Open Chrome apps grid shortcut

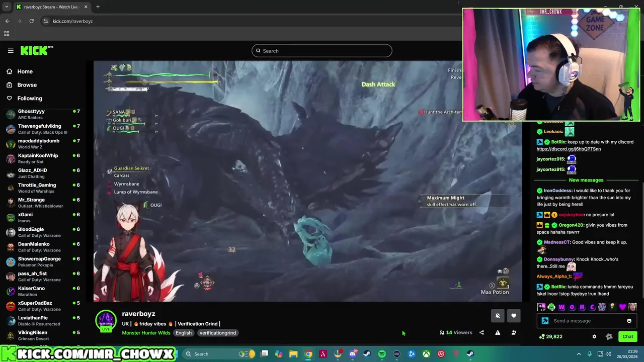click(x=7, y=34)
